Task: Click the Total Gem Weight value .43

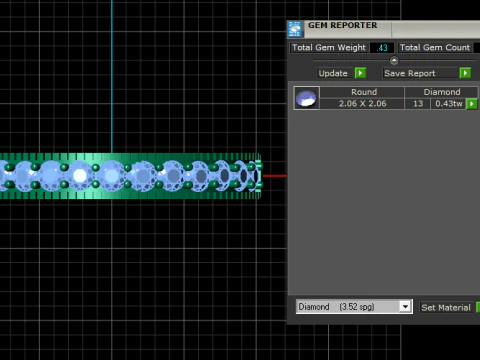Action: coord(382,48)
